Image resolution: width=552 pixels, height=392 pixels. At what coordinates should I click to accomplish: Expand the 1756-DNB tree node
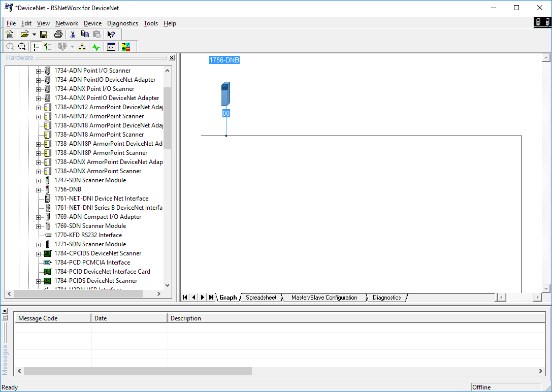point(39,190)
